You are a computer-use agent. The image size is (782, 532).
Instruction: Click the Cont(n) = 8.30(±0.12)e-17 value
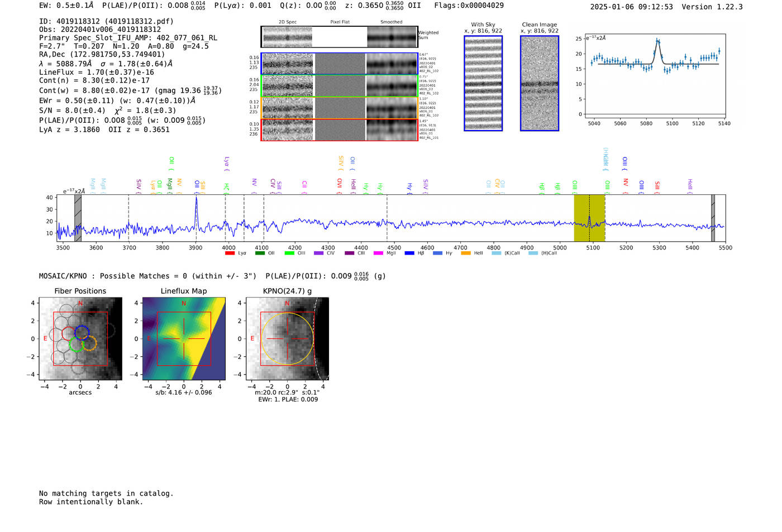(x=94, y=81)
